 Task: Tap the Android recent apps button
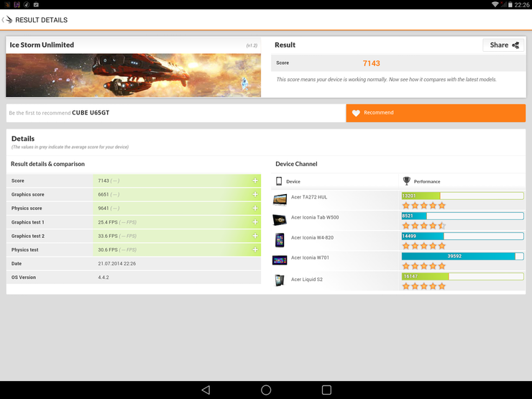[x=326, y=390]
